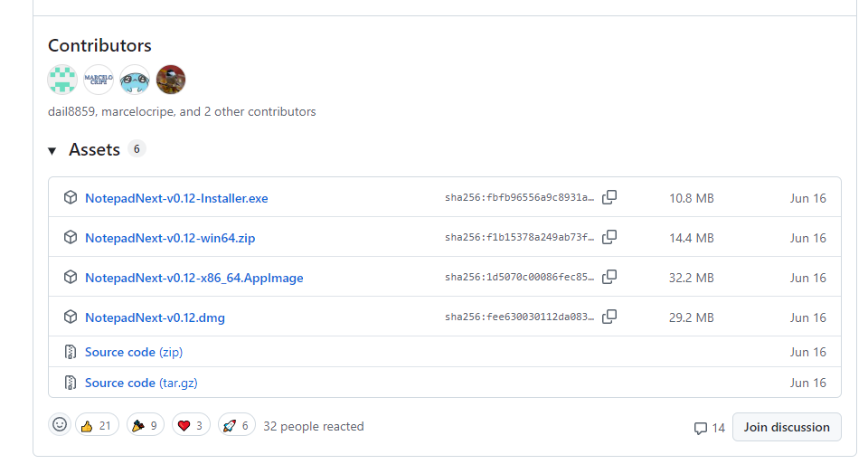Click the 14.4 MB file size
This screenshot has height=464, width=868.
[692, 238]
